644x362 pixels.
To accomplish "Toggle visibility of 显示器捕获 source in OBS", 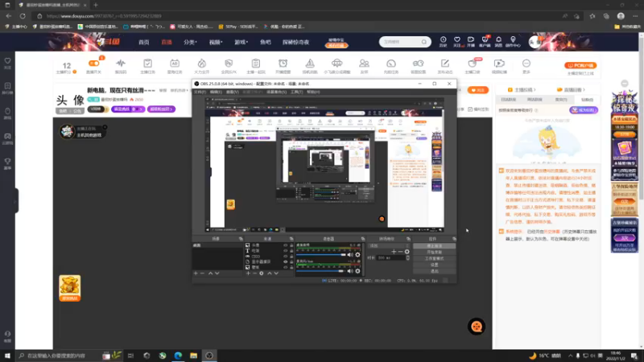I will tap(286, 262).
